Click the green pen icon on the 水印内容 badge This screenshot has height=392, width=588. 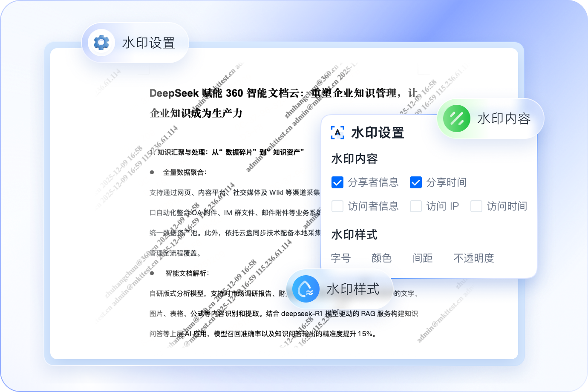pos(455,118)
